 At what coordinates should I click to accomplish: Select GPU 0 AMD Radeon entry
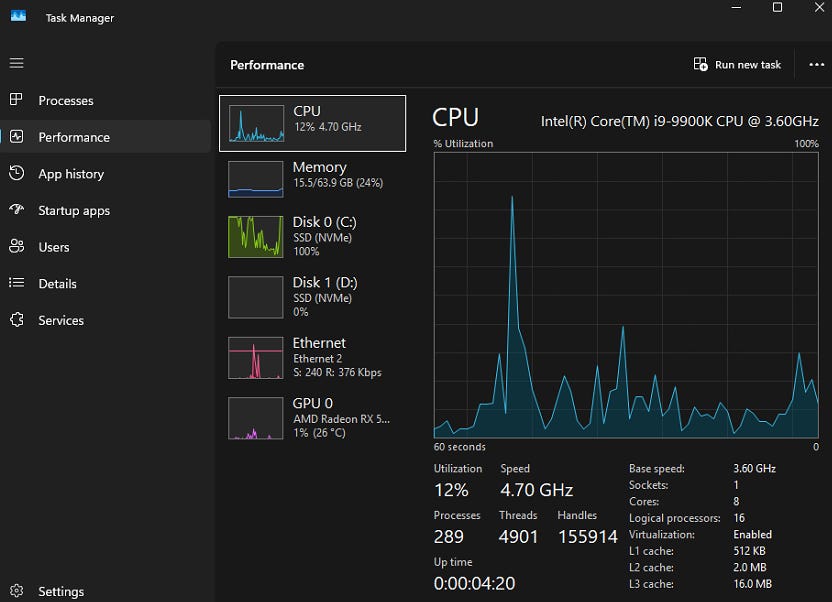click(312, 418)
